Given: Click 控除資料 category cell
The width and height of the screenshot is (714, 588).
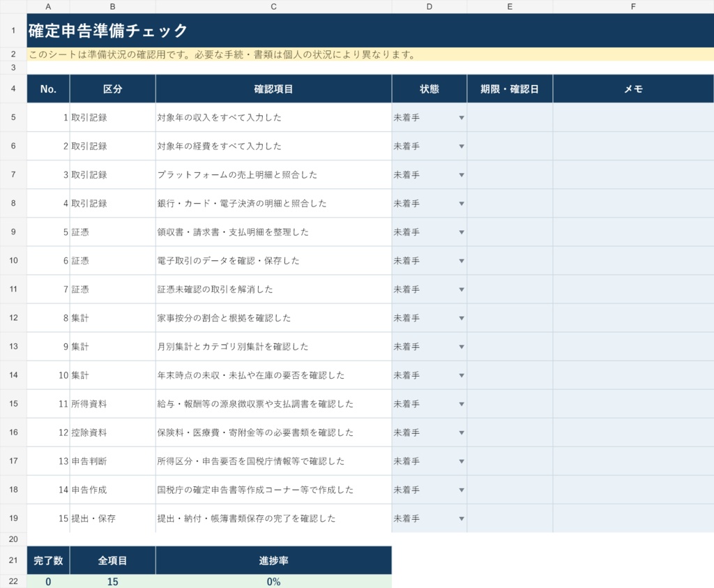Looking at the screenshot, I should pyautogui.click(x=112, y=432).
